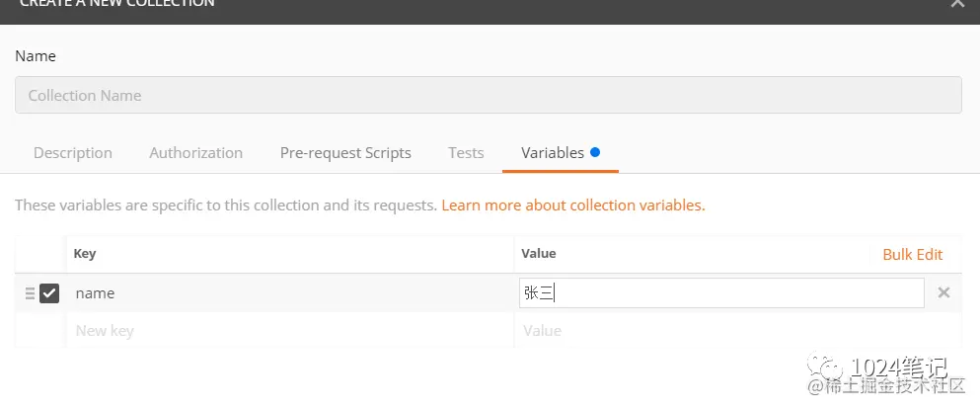Click the Collection Name input field

tap(489, 95)
